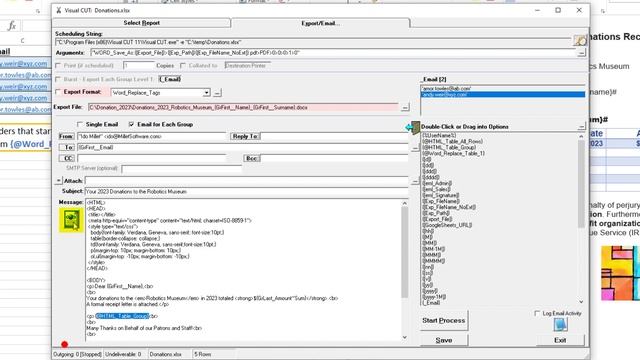Click the To button
Screen dimensions: 640x360
point(66,147)
